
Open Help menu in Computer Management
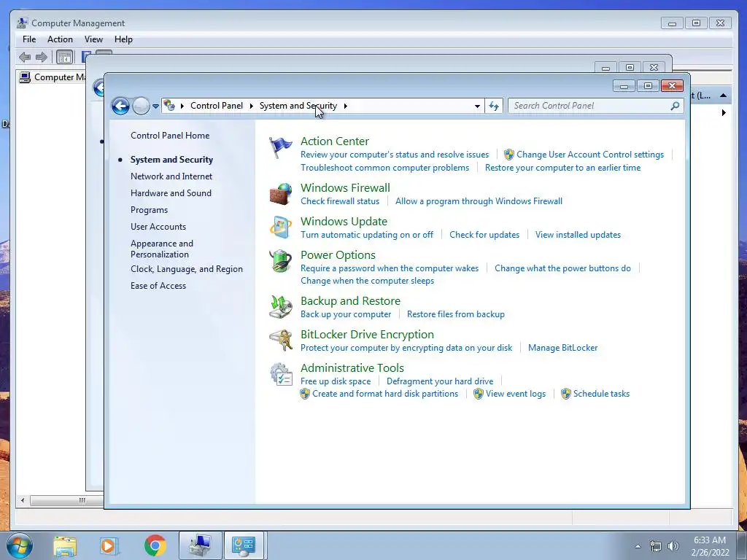point(123,39)
